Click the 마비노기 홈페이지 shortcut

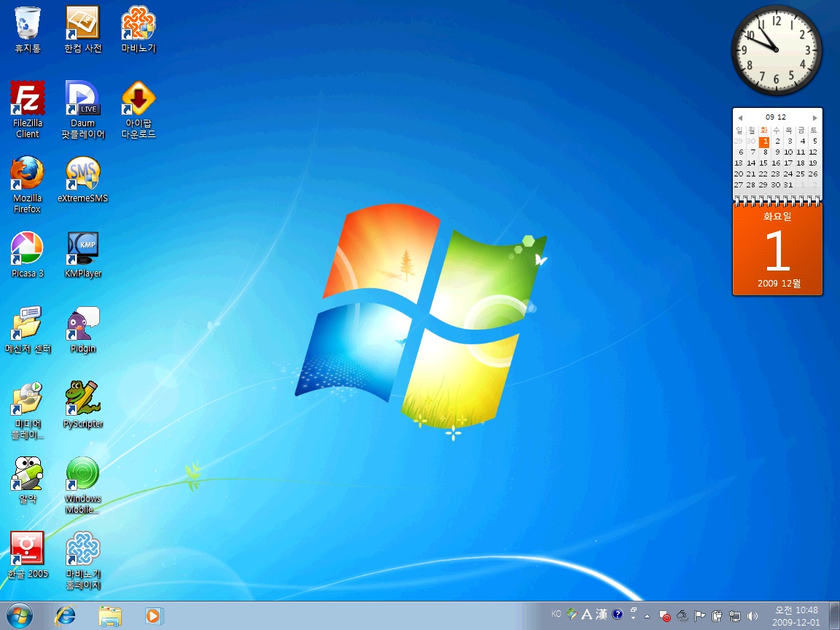82,560
